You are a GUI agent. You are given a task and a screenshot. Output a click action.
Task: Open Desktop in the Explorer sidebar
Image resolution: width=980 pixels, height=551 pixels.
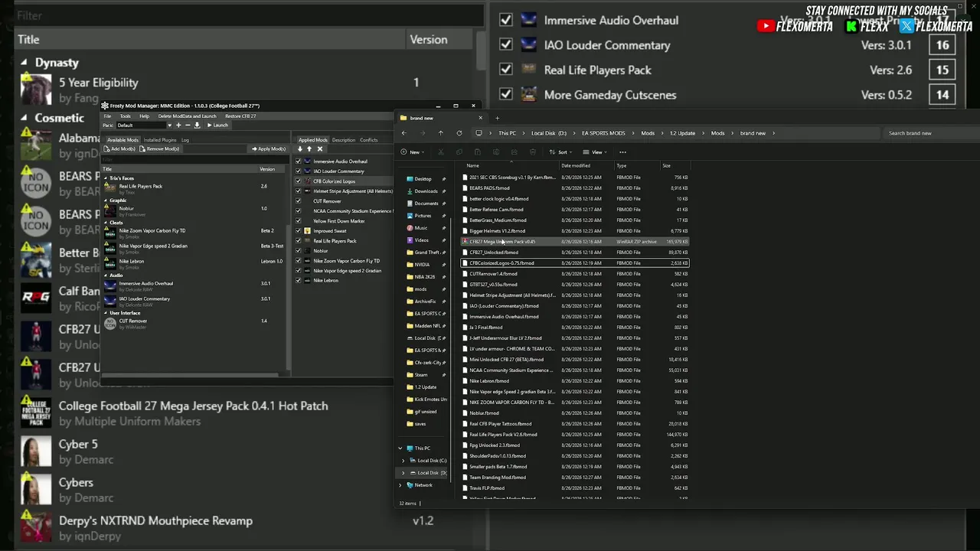pyautogui.click(x=423, y=179)
